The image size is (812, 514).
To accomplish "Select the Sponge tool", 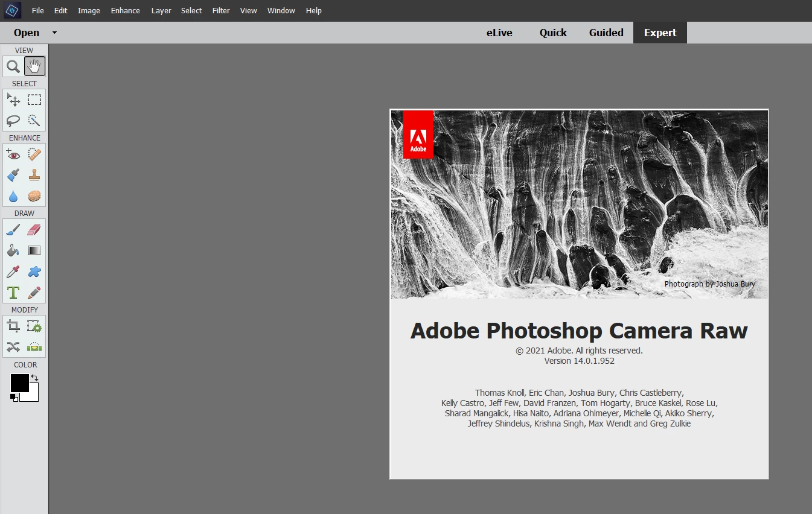I will [x=34, y=196].
